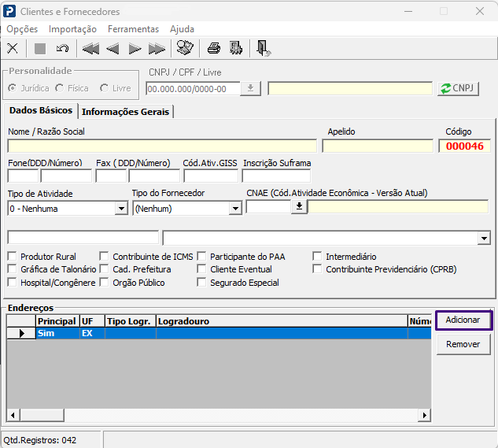The image size is (498, 448).
Task: Jump to the last record
Action: click(x=157, y=49)
